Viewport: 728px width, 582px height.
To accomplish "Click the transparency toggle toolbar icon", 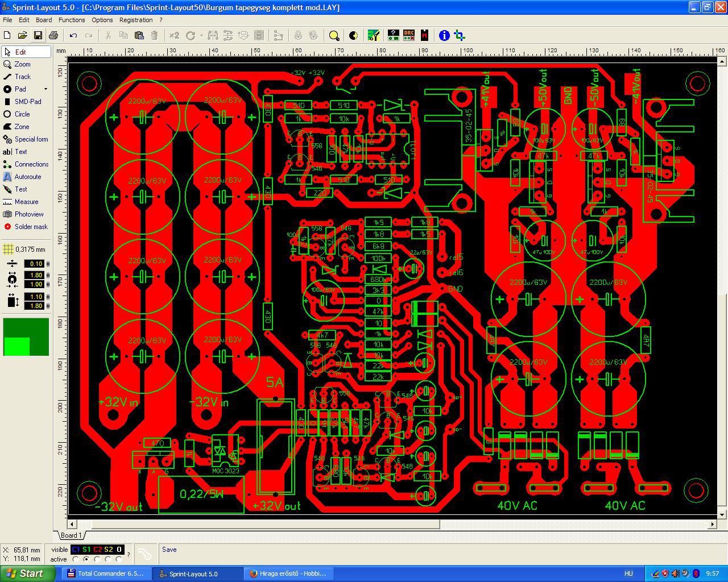I will 353,35.
